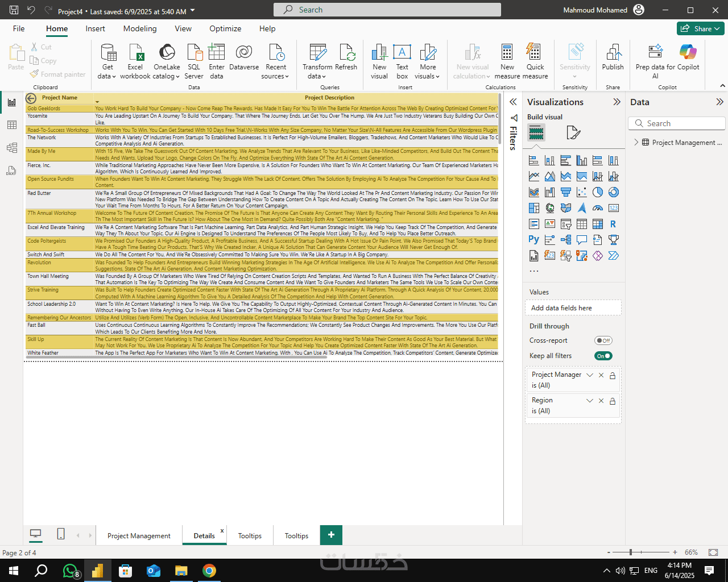The height and width of the screenshot is (582, 728).
Task: Open DAX query view in left sidebar
Action: pyautogui.click(x=12, y=171)
